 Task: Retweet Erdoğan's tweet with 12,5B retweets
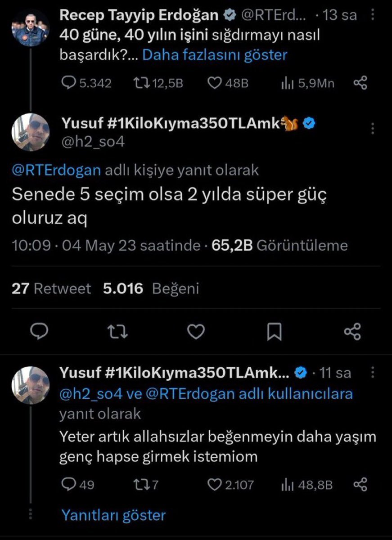[x=142, y=83]
